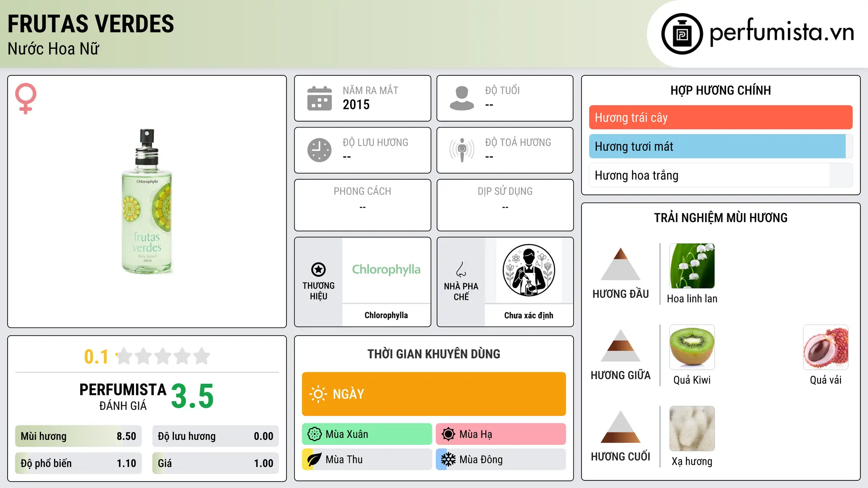Click the Hoa linh lan note label

(x=692, y=299)
